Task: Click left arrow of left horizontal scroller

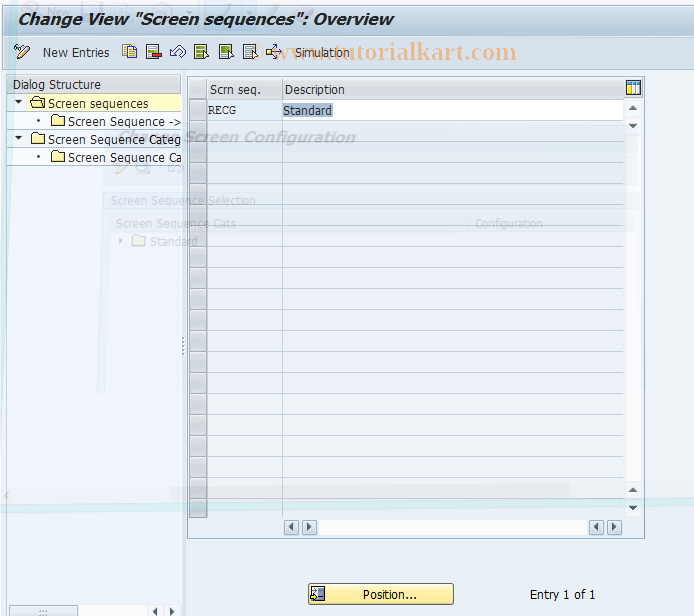Action: [291, 527]
